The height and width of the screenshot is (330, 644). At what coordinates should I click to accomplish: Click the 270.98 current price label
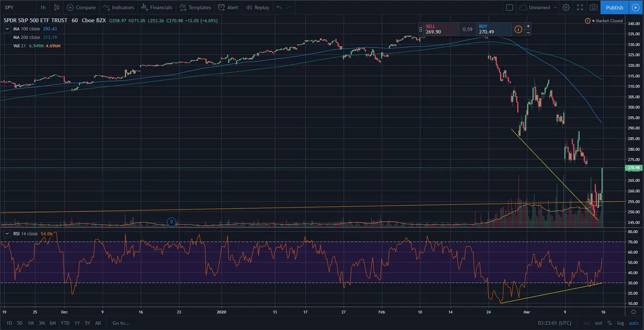coord(633,168)
